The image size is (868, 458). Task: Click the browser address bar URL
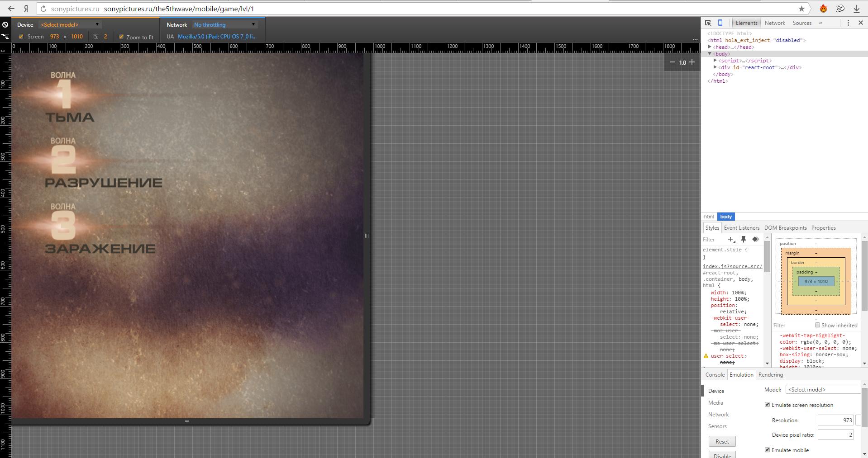[x=179, y=9]
